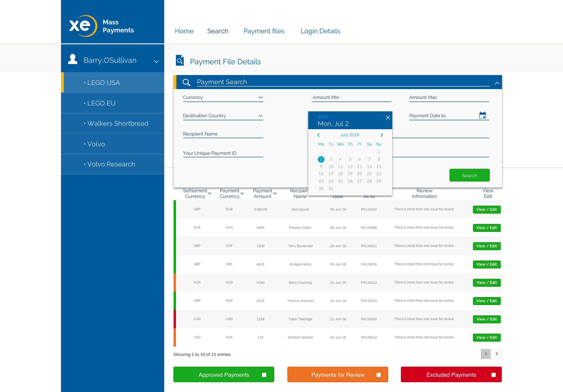This screenshot has width=563, height=392.
Task: Go to next month in calendar
Action: point(381,135)
